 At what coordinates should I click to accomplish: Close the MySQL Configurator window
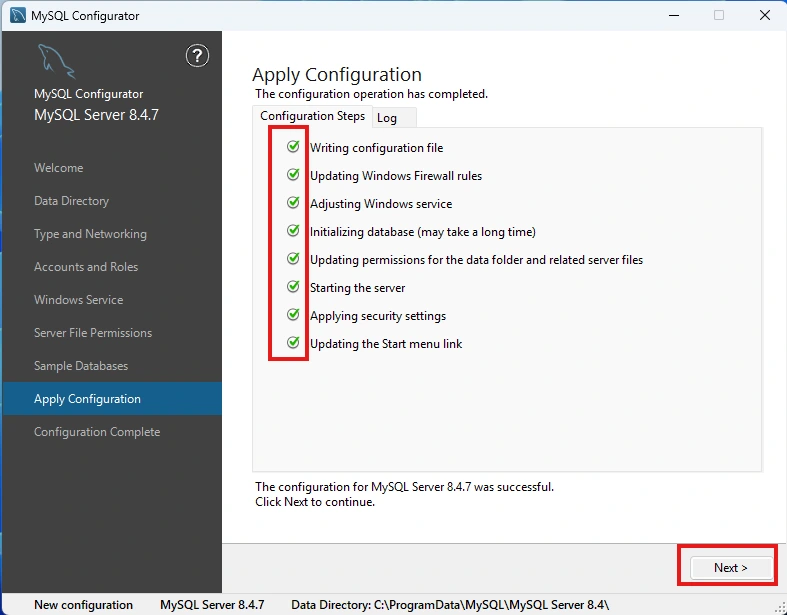click(x=764, y=16)
